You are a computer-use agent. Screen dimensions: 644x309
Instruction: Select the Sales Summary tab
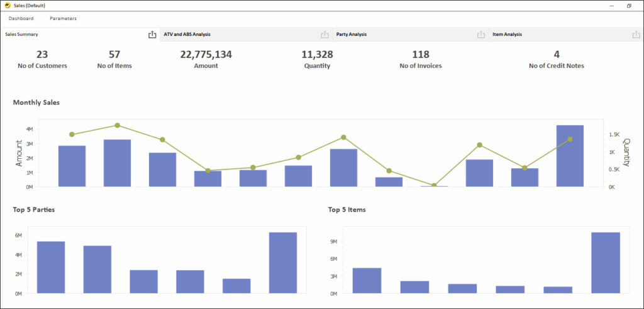tap(22, 35)
